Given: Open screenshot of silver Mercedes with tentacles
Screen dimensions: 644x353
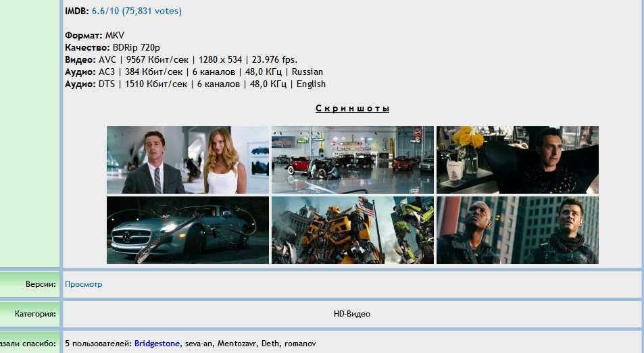Looking at the screenshot, I should click(188, 230).
